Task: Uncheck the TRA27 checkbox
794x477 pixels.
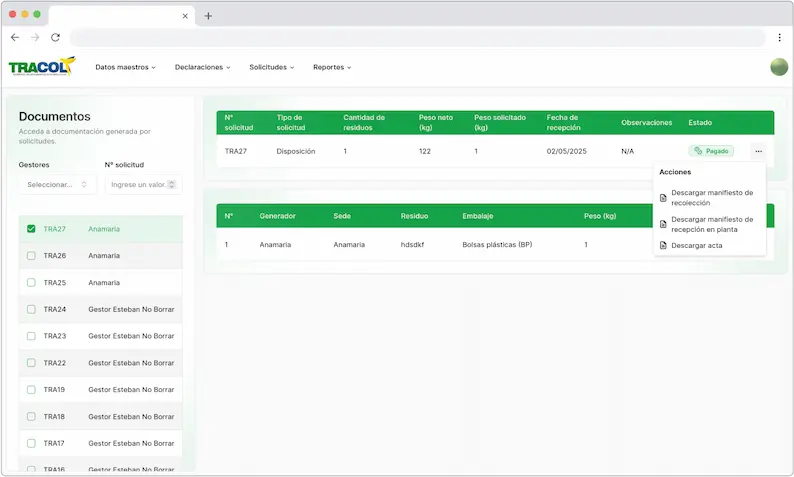Action: pos(31,229)
